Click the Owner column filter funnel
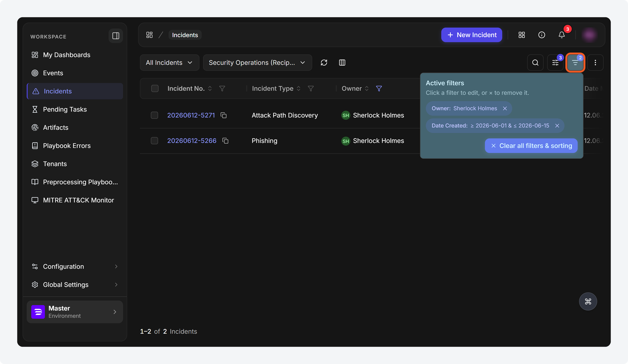 pyautogui.click(x=379, y=88)
